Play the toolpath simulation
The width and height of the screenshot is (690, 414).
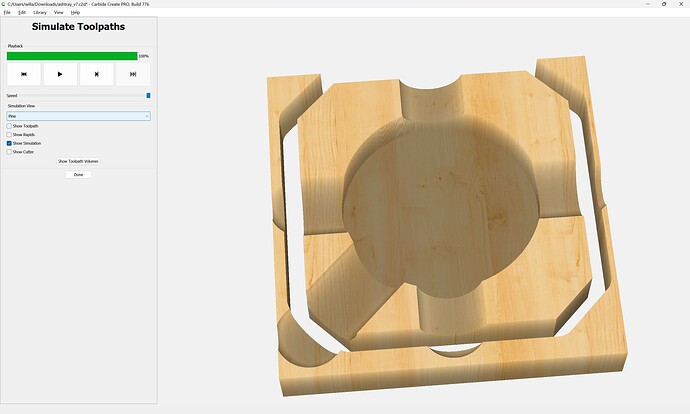[x=60, y=74]
